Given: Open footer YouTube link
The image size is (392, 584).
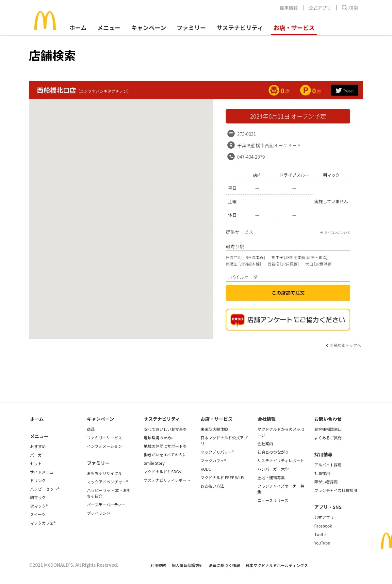Looking at the screenshot, I should pyautogui.click(x=322, y=543).
